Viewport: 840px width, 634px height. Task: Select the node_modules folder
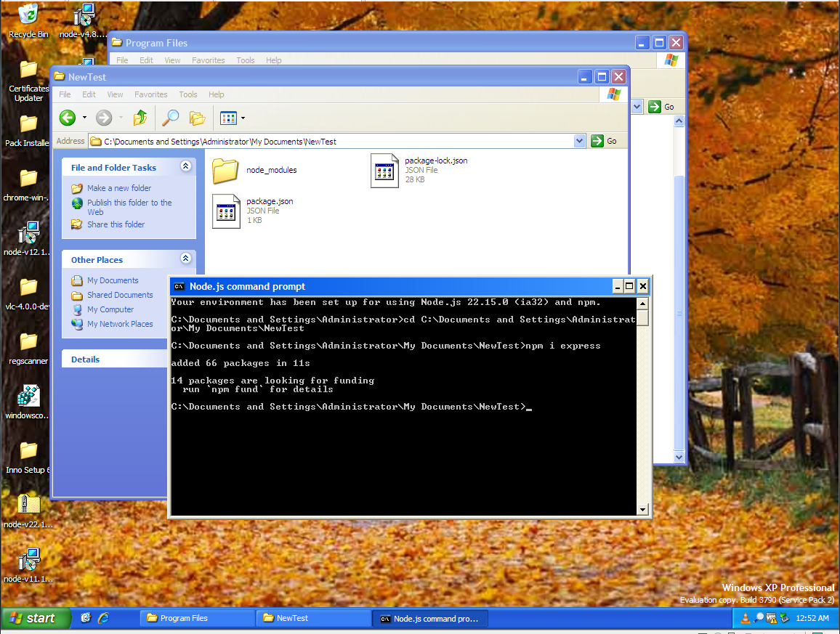[225, 170]
